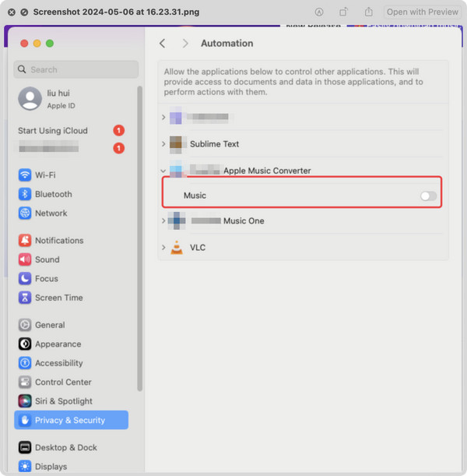467x476 pixels.
Task: Click the Screen Time label
Action: pos(59,298)
